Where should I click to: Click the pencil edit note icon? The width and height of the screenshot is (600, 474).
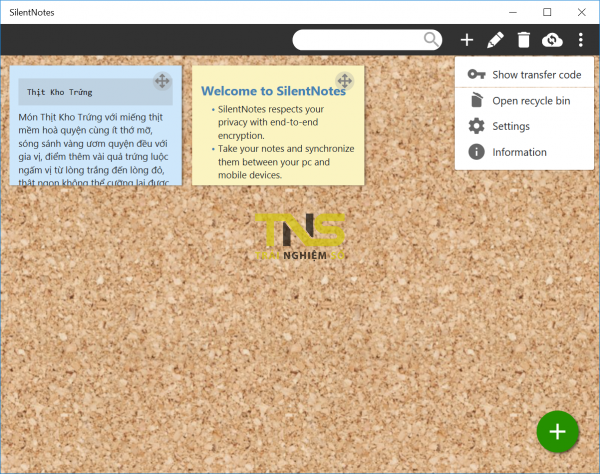pyautogui.click(x=495, y=40)
